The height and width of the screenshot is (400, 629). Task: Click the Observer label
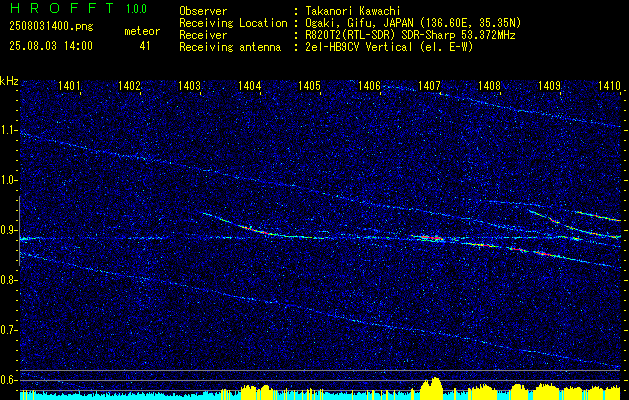(203, 11)
